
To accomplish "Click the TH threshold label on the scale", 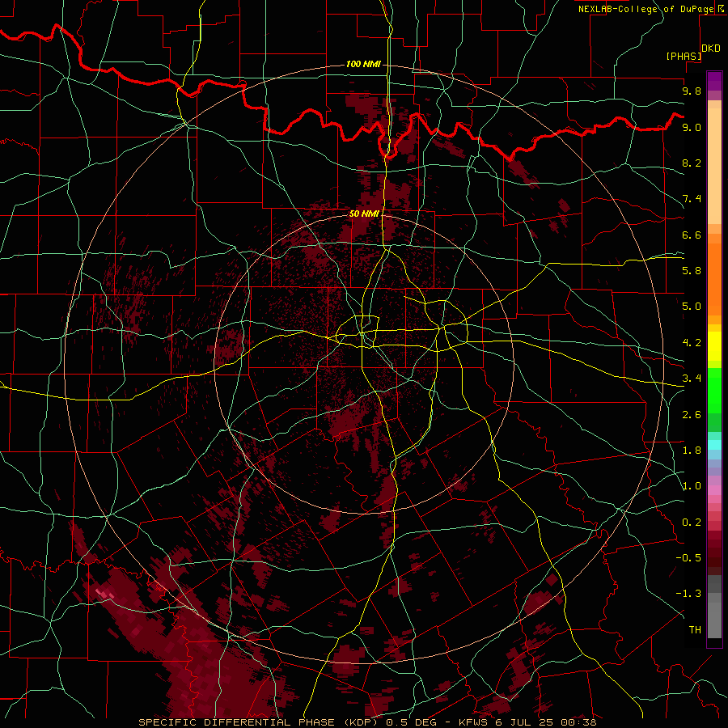I will (695, 630).
